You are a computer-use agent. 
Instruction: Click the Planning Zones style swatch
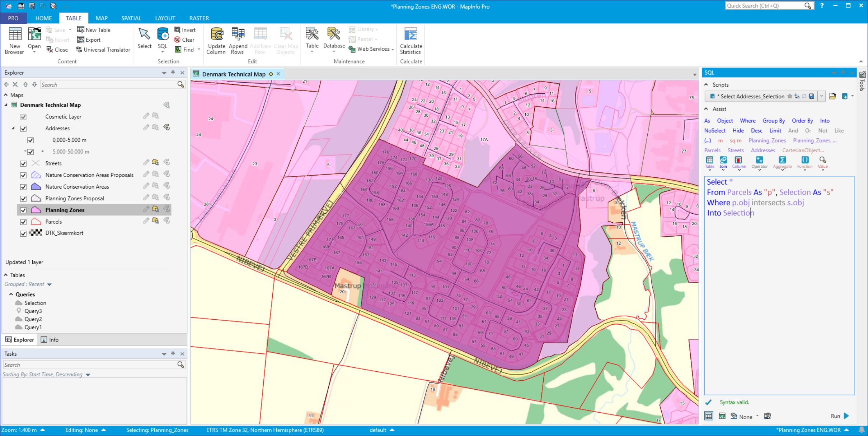point(36,210)
